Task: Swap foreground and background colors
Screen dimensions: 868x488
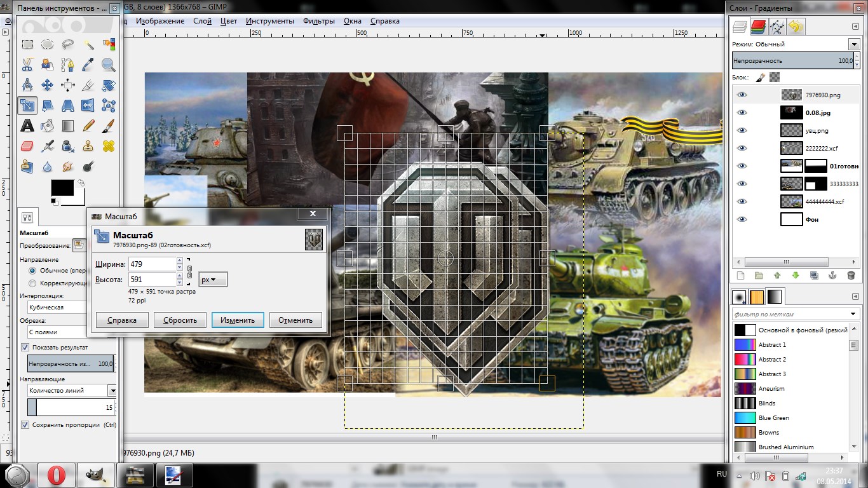Action: [81, 184]
